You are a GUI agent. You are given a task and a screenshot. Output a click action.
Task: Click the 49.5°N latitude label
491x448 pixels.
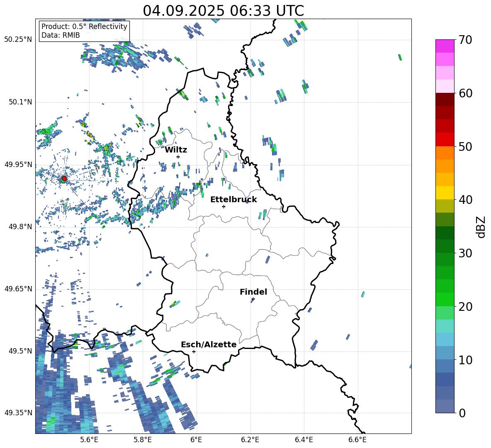(x=20, y=351)
